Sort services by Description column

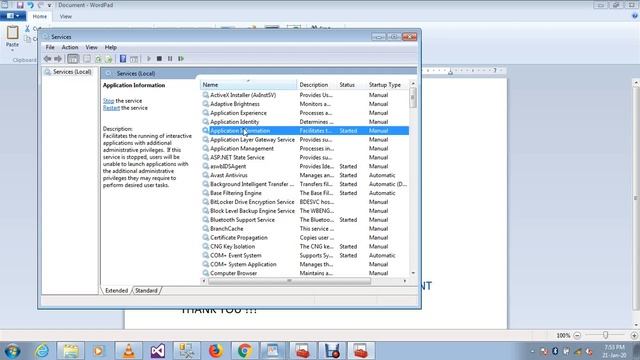click(x=317, y=85)
